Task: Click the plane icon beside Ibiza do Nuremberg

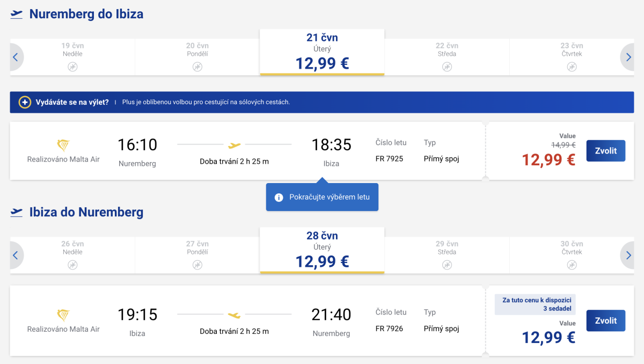Action: [x=17, y=212]
